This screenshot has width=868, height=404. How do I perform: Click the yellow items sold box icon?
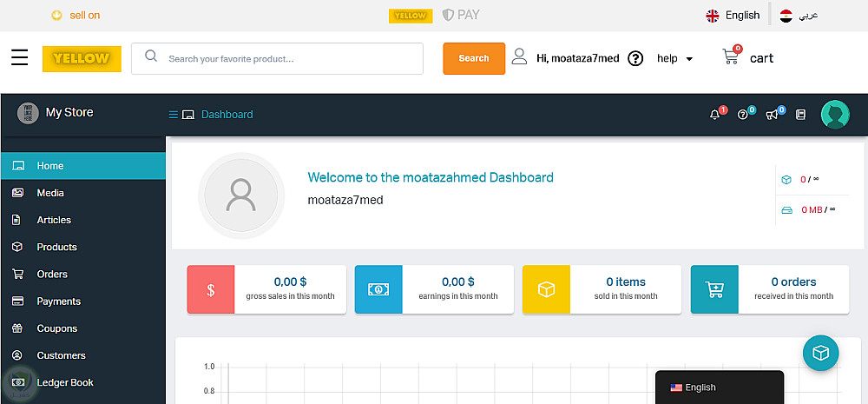(x=546, y=289)
